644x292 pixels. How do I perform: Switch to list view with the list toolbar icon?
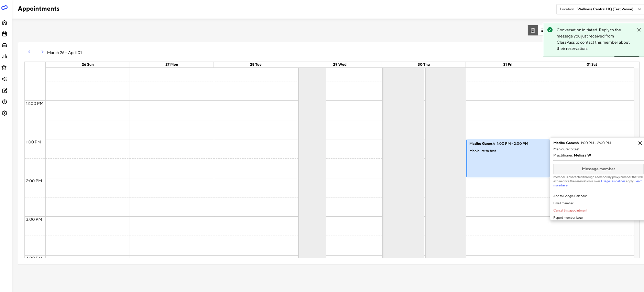tap(542, 30)
